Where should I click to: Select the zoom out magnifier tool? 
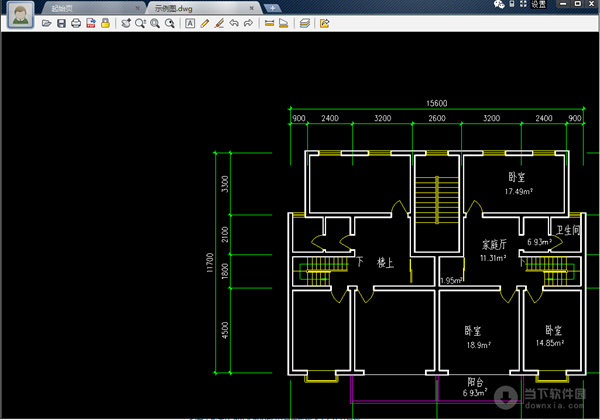point(169,23)
